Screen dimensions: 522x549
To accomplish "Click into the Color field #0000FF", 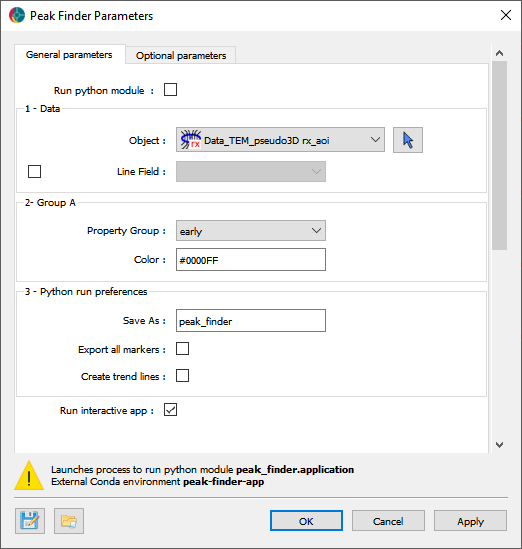I will click(251, 259).
